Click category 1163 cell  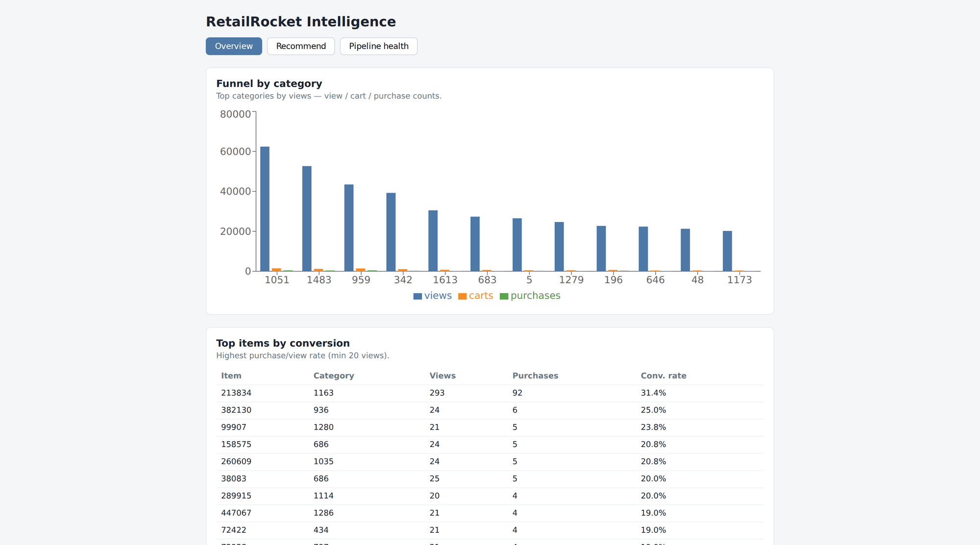[x=323, y=393]
